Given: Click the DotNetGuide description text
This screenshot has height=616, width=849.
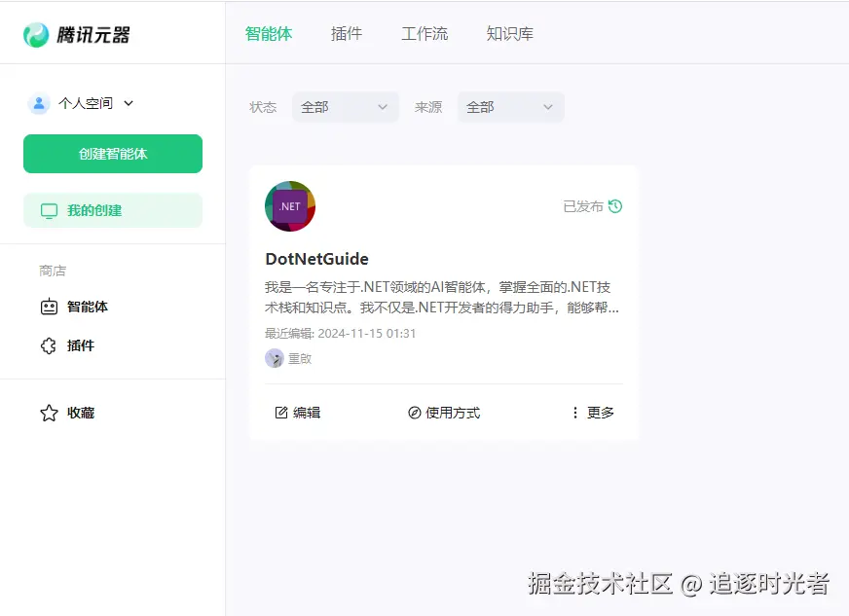Looking at the screenshot, I should (x=442, y=297).
